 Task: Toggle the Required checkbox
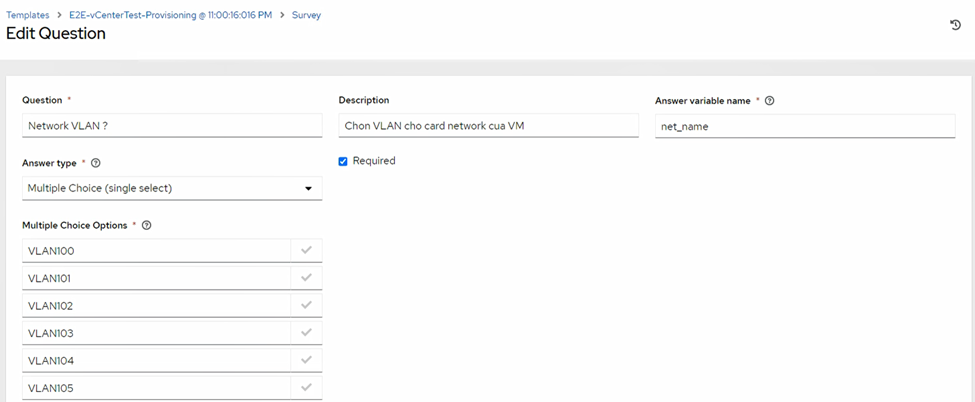[x=343, y=161]
